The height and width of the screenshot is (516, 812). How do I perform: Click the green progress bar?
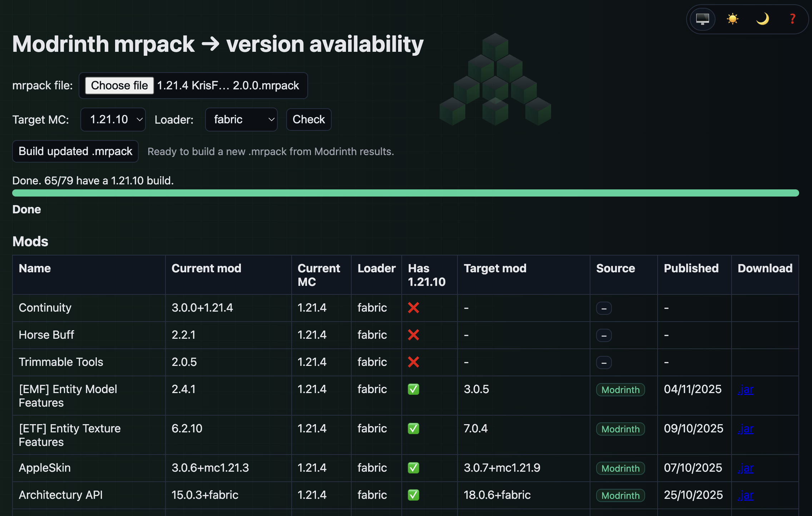(405, 193)
